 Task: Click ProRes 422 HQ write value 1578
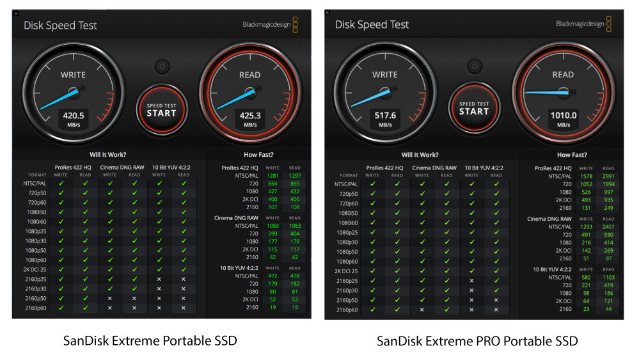[586, 176]
